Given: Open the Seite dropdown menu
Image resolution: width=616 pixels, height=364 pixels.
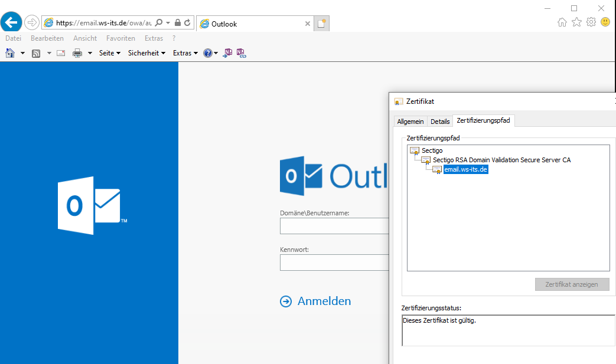Looking at the screenshot, I should tap(110, 53).
